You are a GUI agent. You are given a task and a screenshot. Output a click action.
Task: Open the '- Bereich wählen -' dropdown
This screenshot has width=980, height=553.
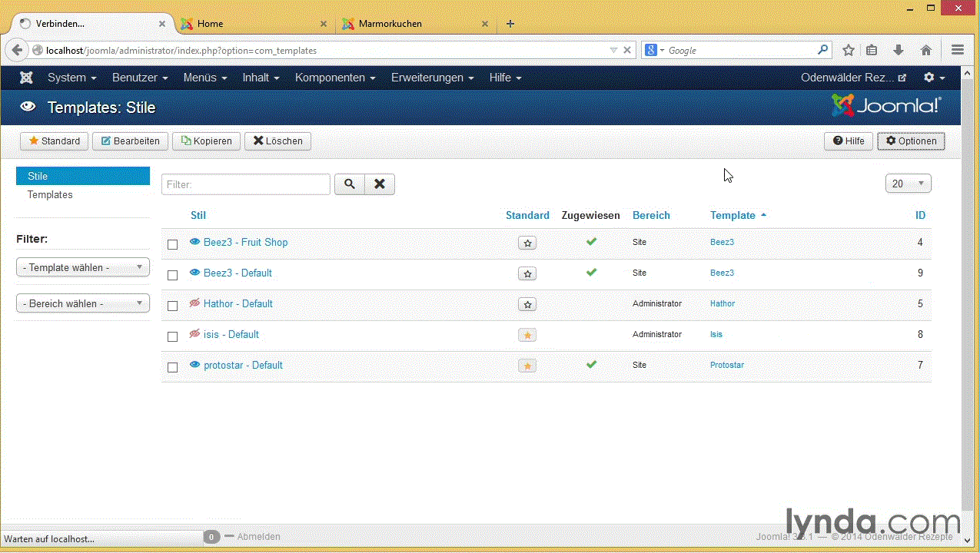[x=83, y=303]
